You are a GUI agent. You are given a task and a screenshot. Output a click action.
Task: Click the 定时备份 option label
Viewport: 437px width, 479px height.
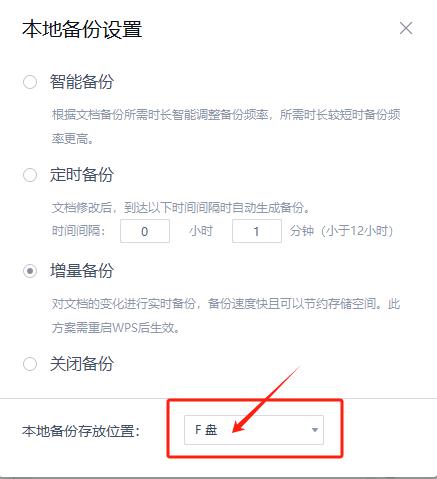click(x=82, y=175)
